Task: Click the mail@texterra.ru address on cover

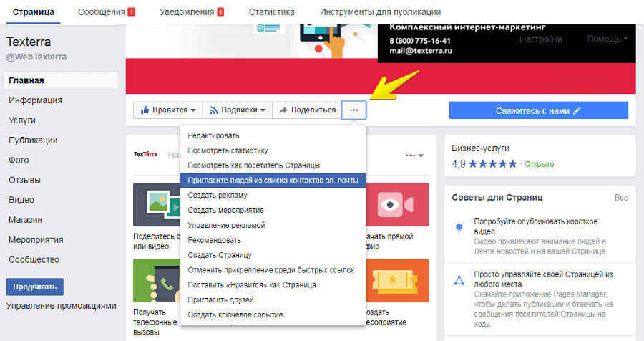Action: (421, 51)
